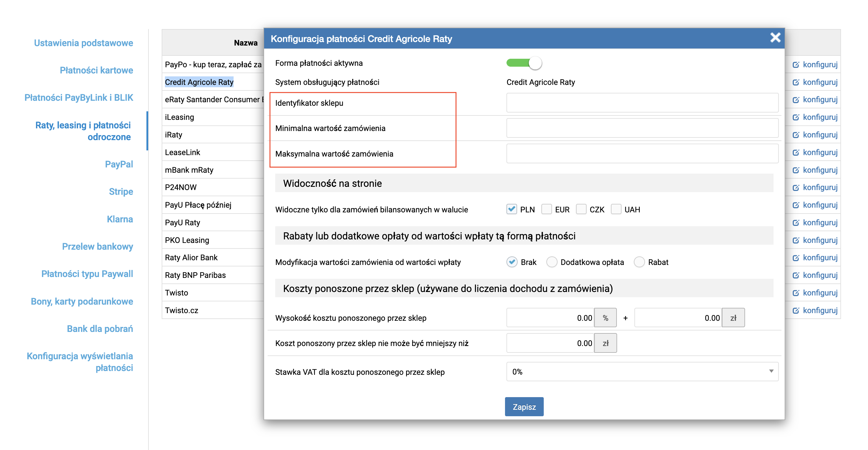Select the Brak radio option
The image size is (868, 450).
[x=512, y=262]
